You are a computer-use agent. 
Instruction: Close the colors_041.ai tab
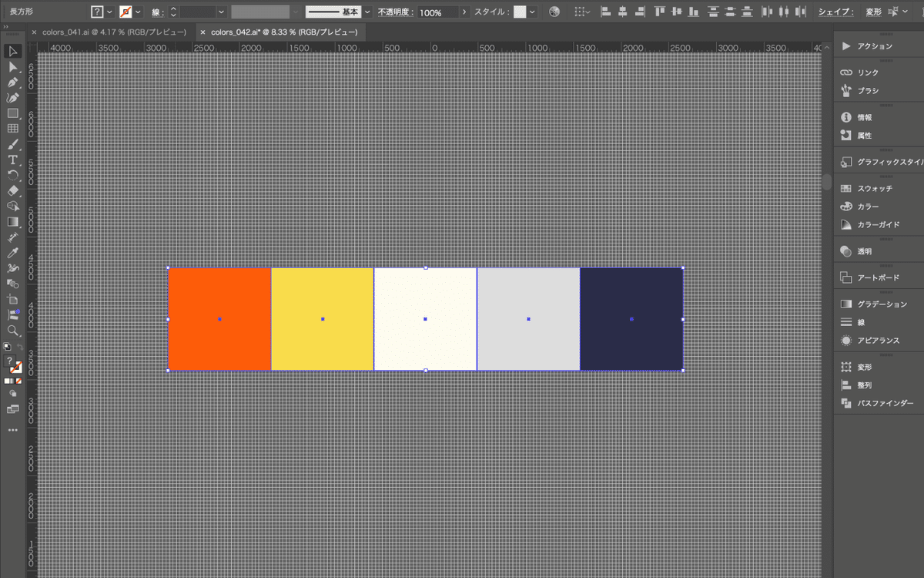click(35, 32)
